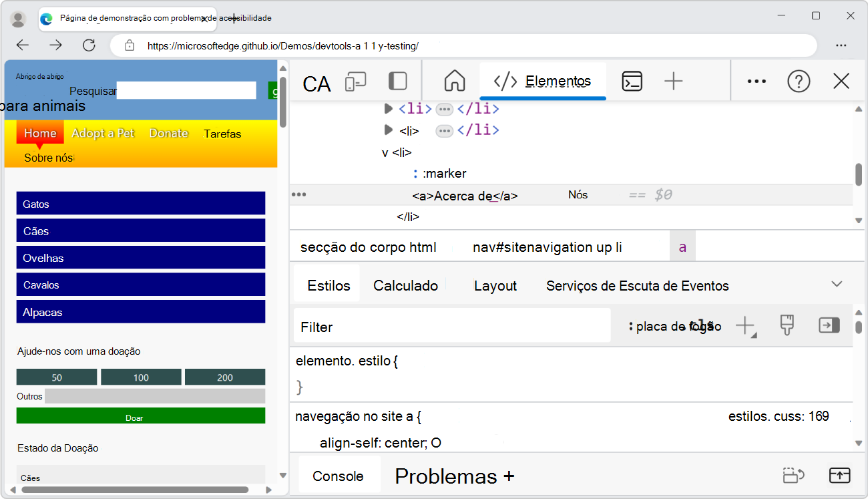
Task: Open the DevTools home panel
Action: [454, 79]
